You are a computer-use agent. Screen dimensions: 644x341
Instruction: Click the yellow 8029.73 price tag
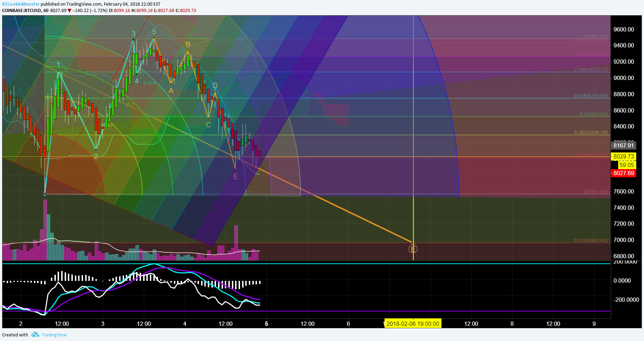point(623,156)
